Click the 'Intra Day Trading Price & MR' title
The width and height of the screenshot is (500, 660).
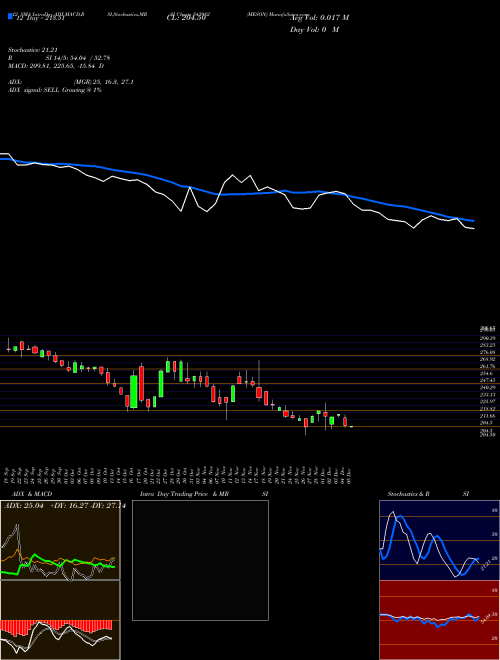click(184, 494)
